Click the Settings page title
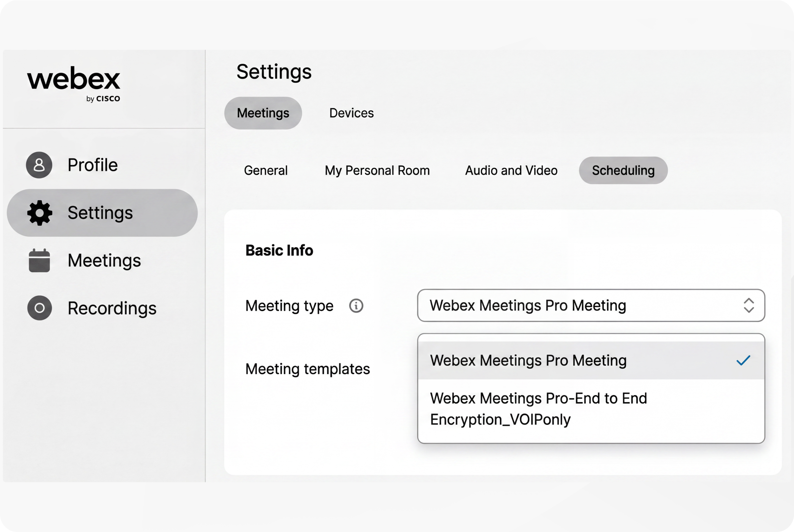This screenshot has width=794, height=532. pyautogui.click(x=274, y=72)
